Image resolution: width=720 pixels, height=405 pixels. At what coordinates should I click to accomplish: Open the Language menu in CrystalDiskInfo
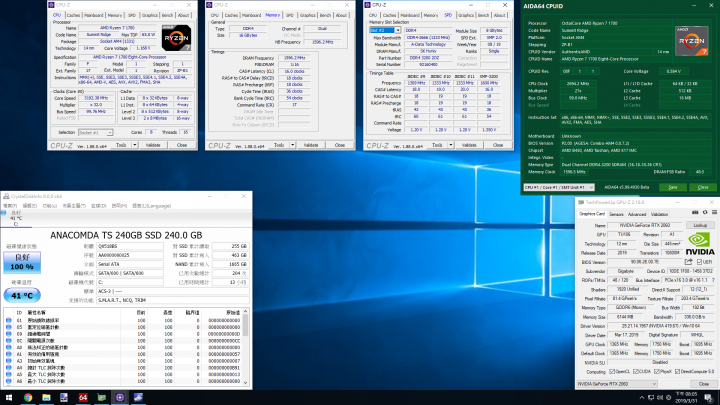[152, 206]
